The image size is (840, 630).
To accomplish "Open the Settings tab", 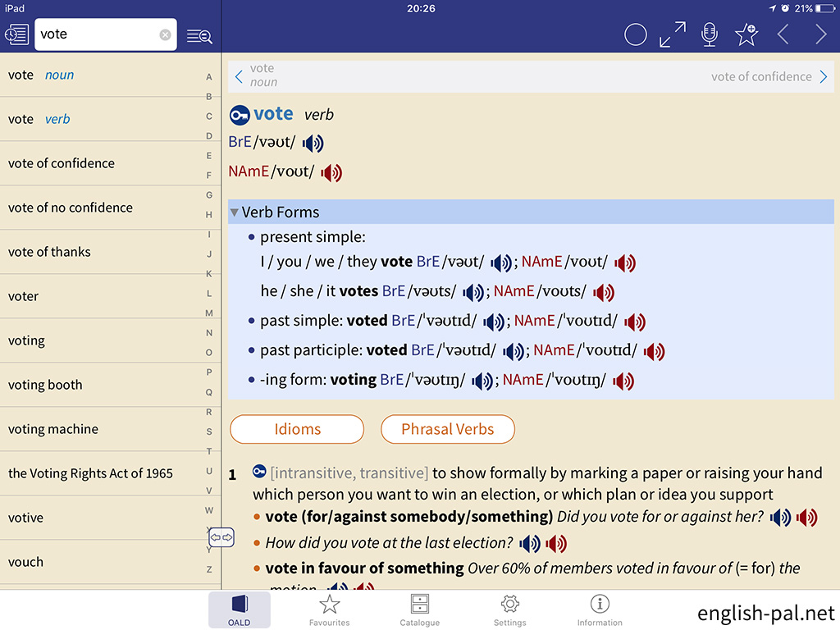I will click(509, 610).
